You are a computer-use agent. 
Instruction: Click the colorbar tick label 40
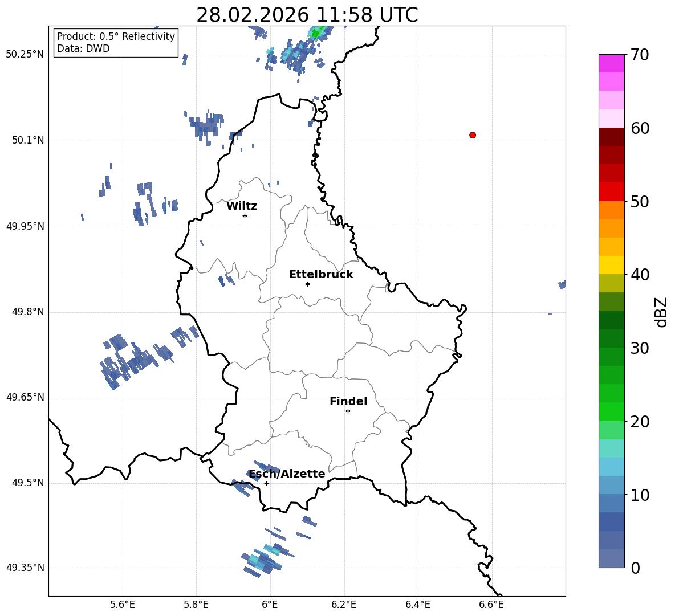point(640,275)
